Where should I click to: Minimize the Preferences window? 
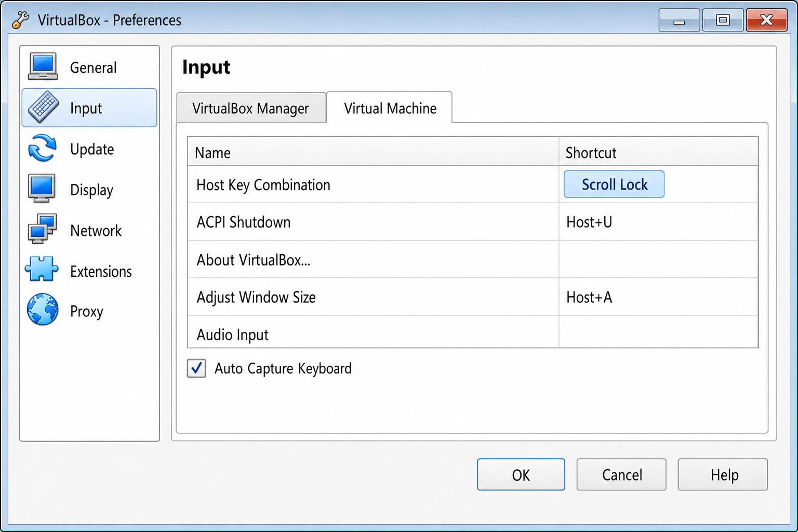click(x=680, y=20)
